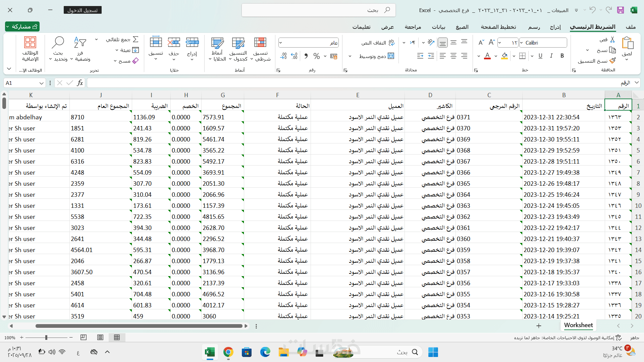Image resolution: width=644 pixels, height=362 pixels.
Task: Apply percent style formatting
Action: (x=316, y=56)
